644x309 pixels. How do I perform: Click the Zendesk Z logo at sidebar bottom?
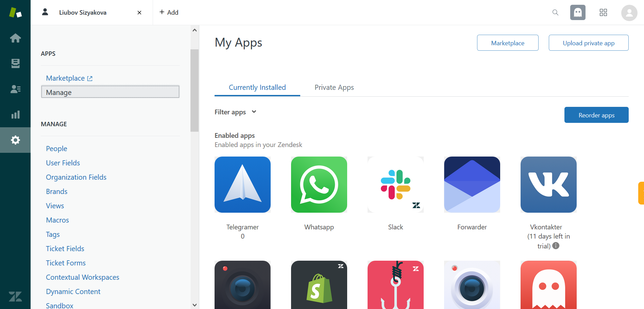[x=15, y=296]
